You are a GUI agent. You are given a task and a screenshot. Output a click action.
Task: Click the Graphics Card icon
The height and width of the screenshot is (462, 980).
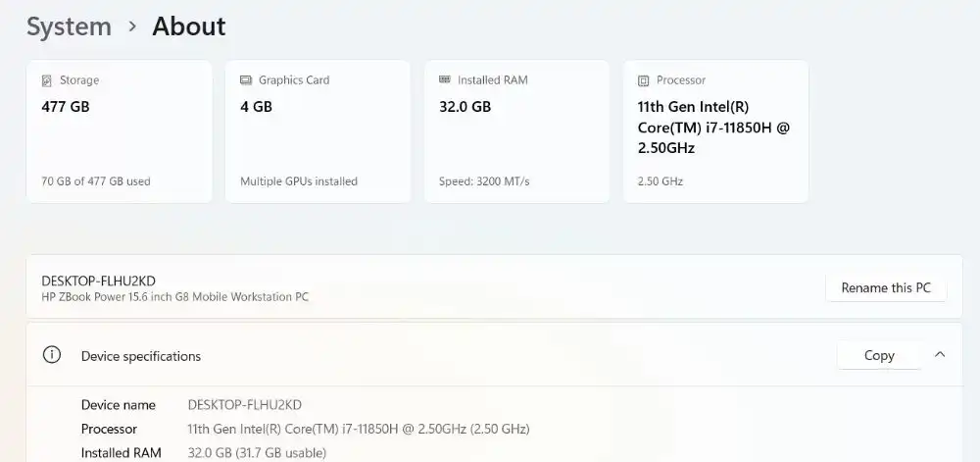pos(246,80)
